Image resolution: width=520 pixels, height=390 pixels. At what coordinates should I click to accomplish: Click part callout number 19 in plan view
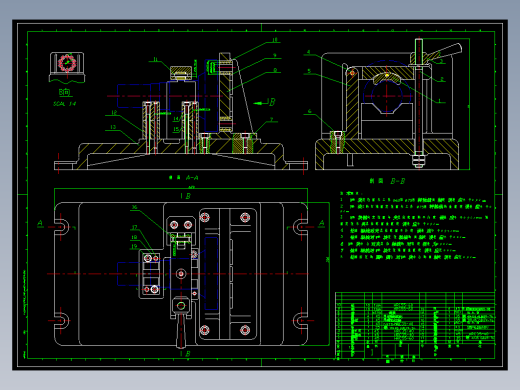(x=134, y=246)
